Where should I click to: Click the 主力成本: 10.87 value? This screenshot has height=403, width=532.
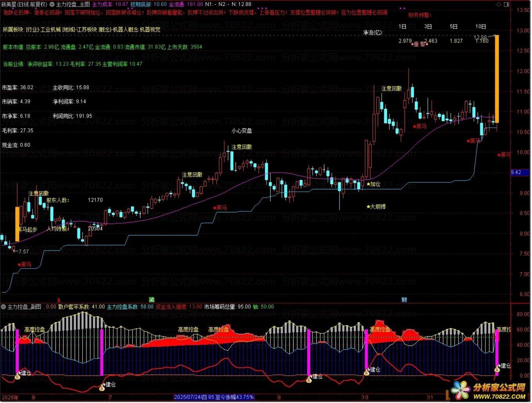110,4
